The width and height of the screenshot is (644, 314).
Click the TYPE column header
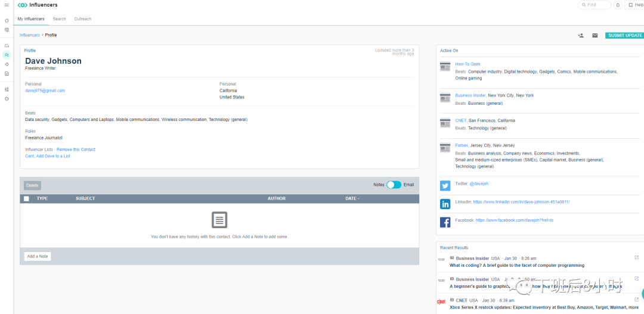(x=42, y=198)
